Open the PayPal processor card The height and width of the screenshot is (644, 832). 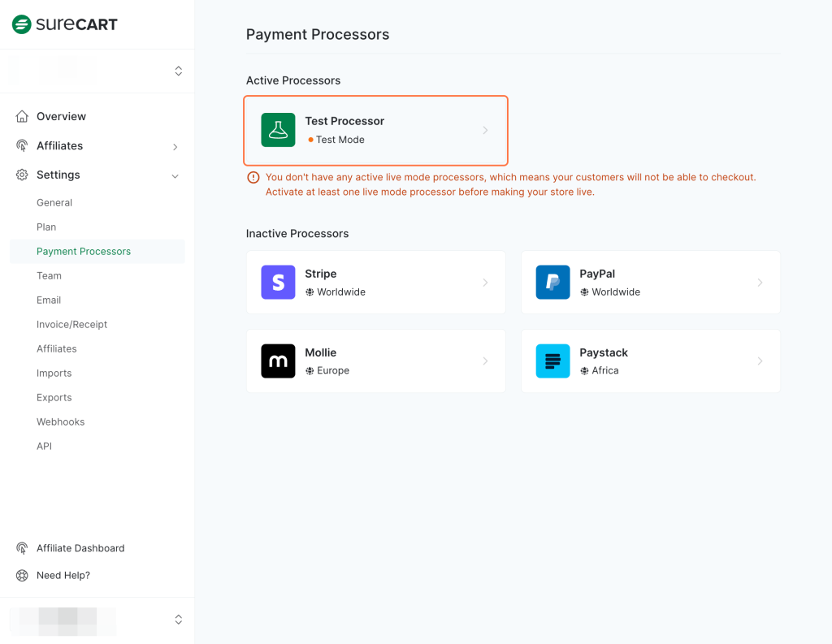tap(650, 282)
